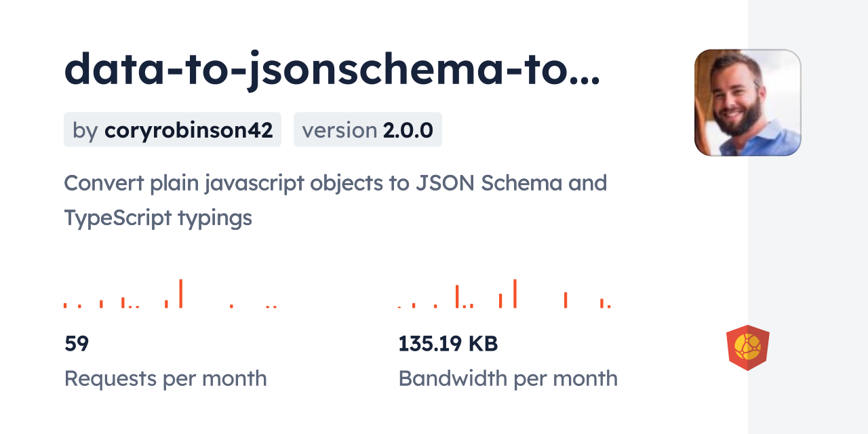Click the word "version" in version badge

[340, 130]
